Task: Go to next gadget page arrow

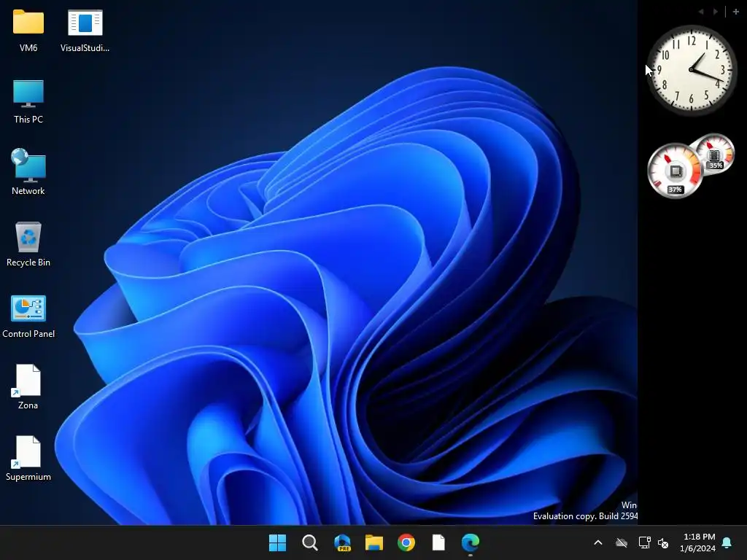Action: (716, 12)
